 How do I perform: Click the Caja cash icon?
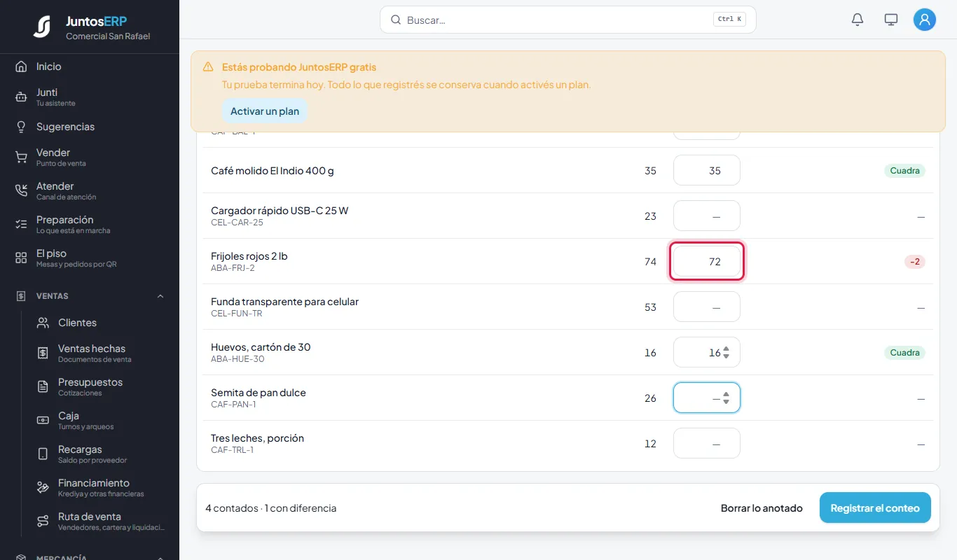[x=43, y=421]
